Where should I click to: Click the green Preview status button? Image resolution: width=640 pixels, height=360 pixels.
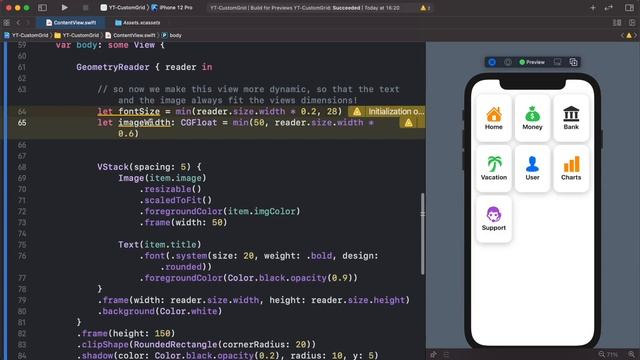click(x=532, y=62)
